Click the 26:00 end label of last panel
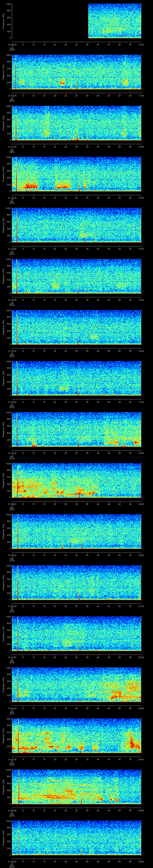 tap(141, 861)
